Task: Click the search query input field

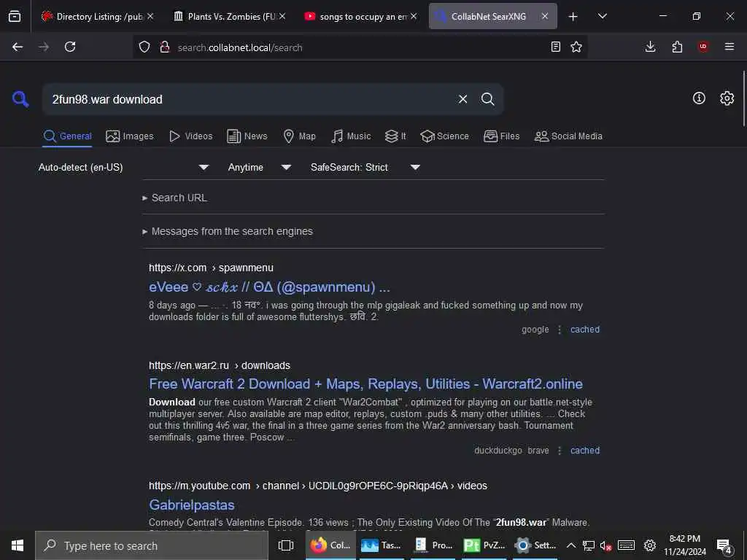Action: point(248,99)
